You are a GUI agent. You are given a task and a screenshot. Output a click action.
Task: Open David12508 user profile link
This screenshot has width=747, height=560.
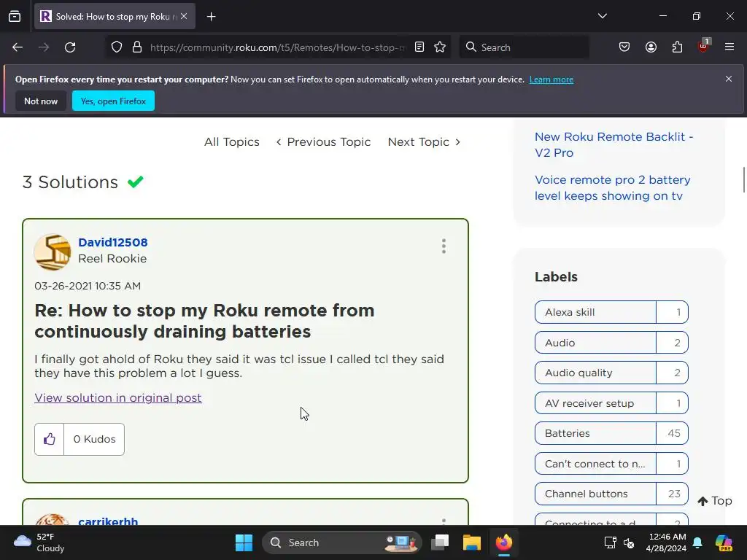point(113,242)
